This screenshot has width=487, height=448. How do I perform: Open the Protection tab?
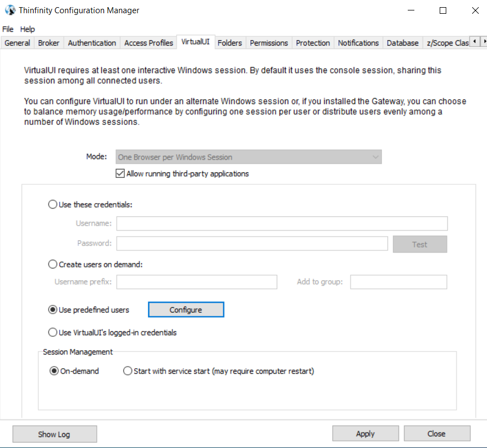pos(313,43)
